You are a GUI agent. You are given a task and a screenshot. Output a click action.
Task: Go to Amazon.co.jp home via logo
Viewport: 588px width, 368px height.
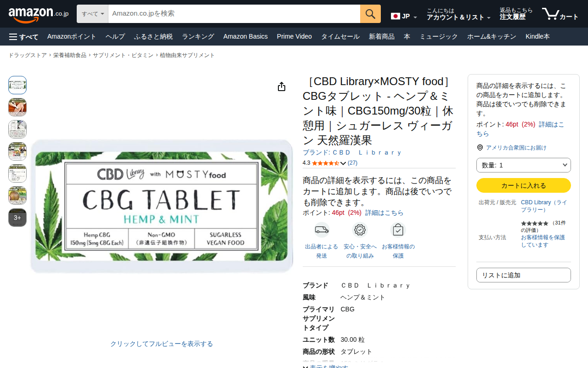pos(38,14)
